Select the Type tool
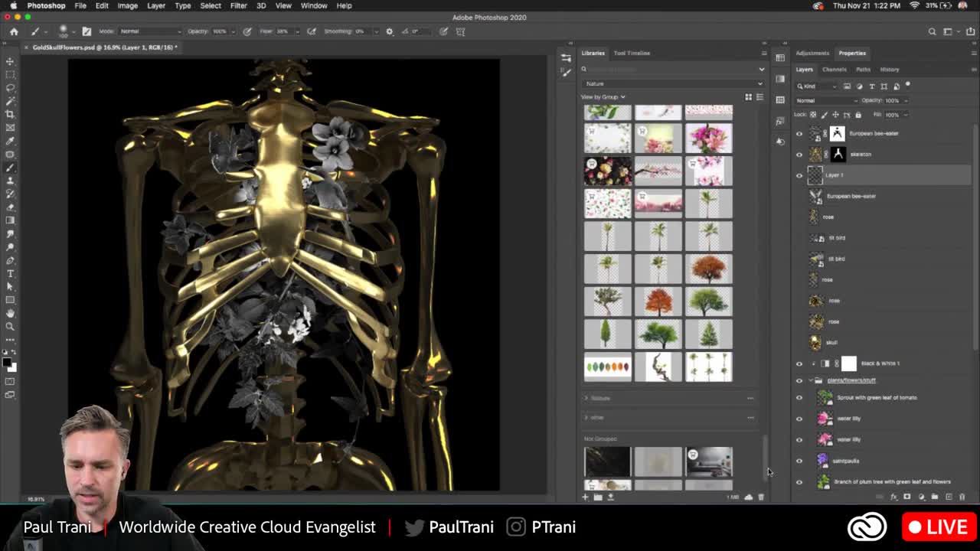The height and width of the screenshot is (551, 980). tap(10, 272)
